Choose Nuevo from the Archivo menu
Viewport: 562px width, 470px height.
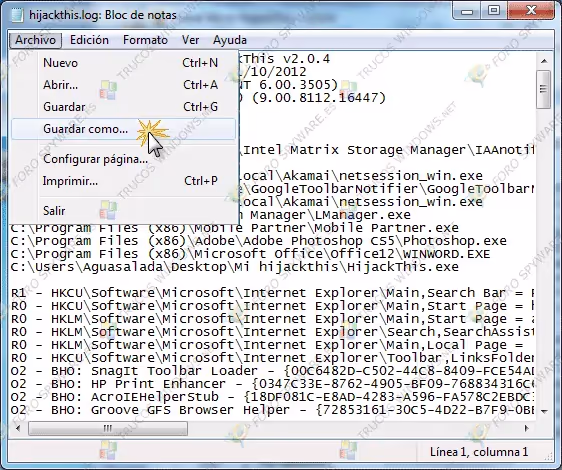[124, 63]
